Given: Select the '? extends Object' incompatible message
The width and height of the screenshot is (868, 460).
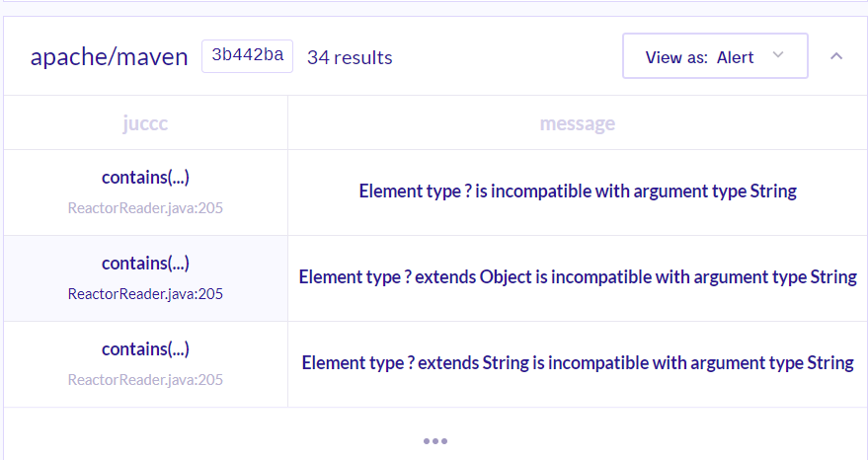Looking at the screenshot, I should (x=578, y=276).
